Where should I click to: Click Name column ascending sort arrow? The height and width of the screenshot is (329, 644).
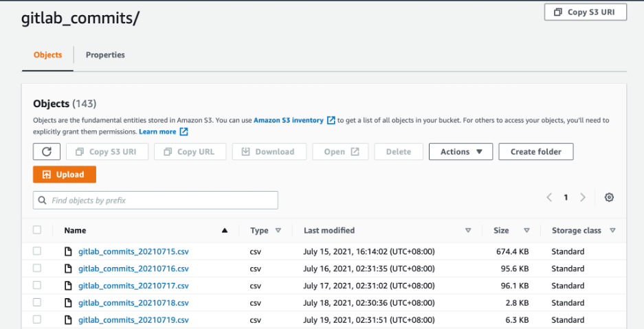[x=225, y=231]
